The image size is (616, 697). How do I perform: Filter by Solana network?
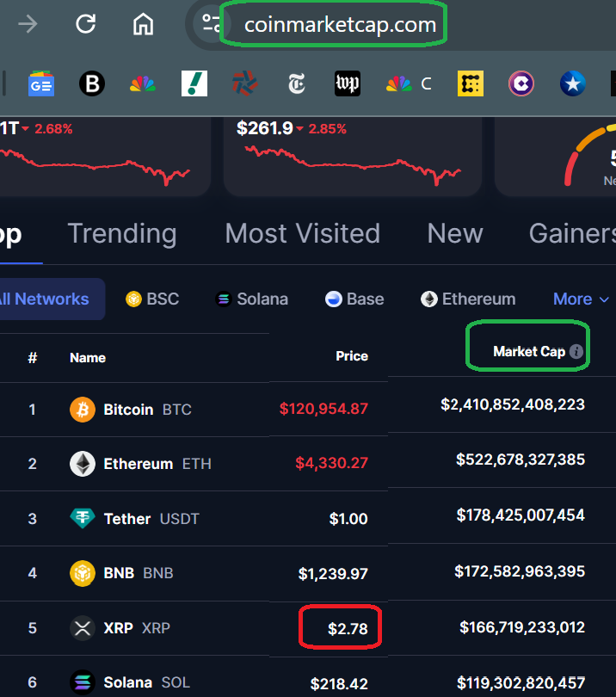251,299
